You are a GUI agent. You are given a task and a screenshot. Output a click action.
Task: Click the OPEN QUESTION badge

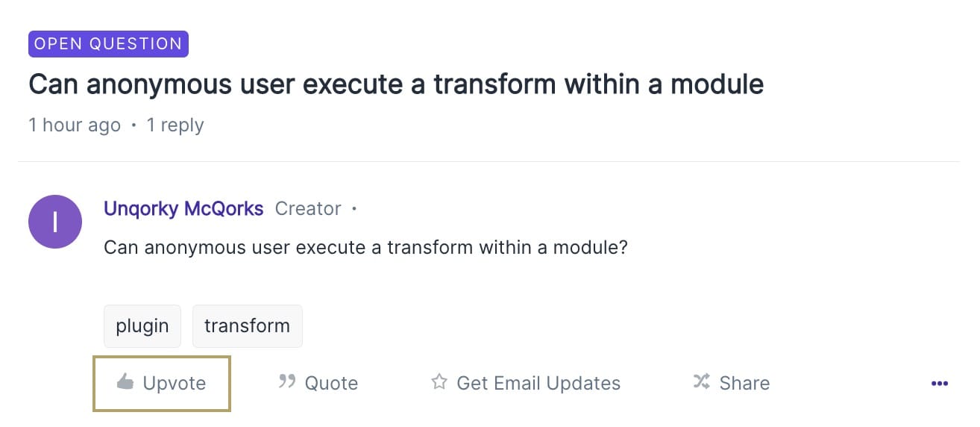pos(108,44)
